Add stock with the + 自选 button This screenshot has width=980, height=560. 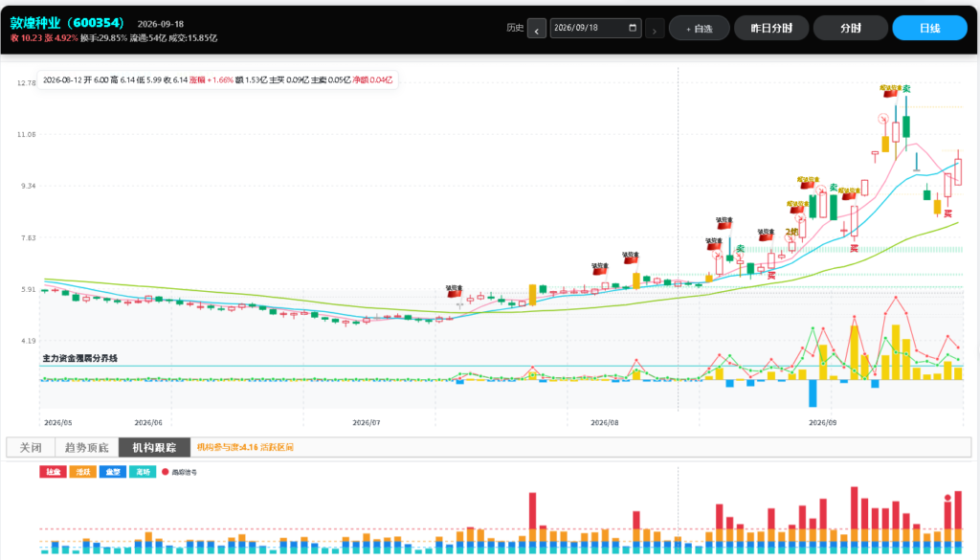700,28
